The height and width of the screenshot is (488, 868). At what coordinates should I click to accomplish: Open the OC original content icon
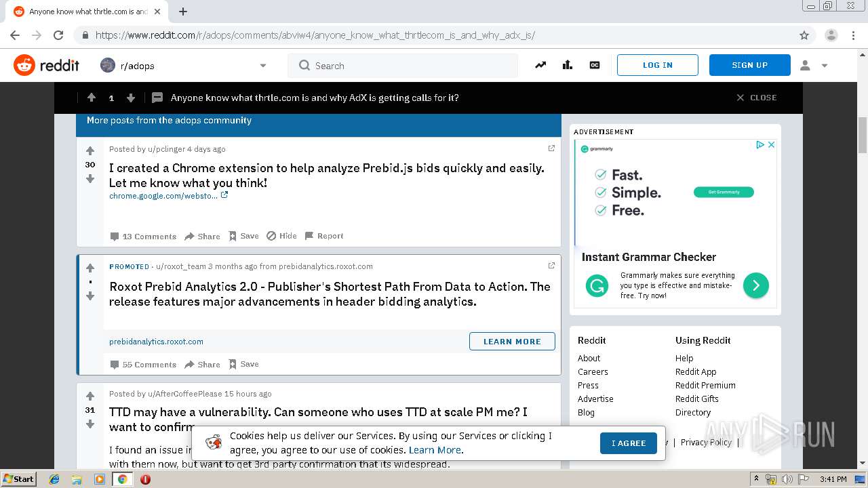click(x=595, y=65)
